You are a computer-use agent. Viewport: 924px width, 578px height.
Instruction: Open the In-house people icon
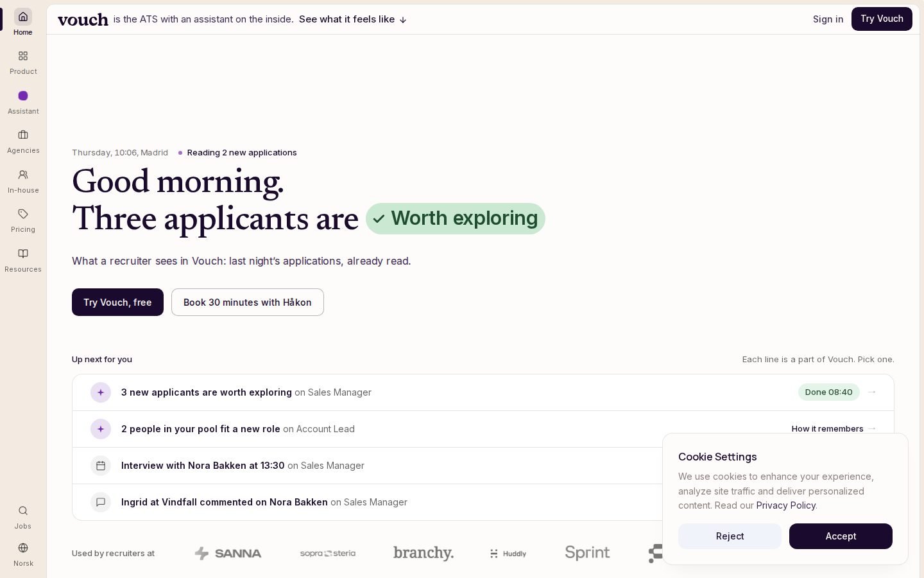[x=23, y=175]
